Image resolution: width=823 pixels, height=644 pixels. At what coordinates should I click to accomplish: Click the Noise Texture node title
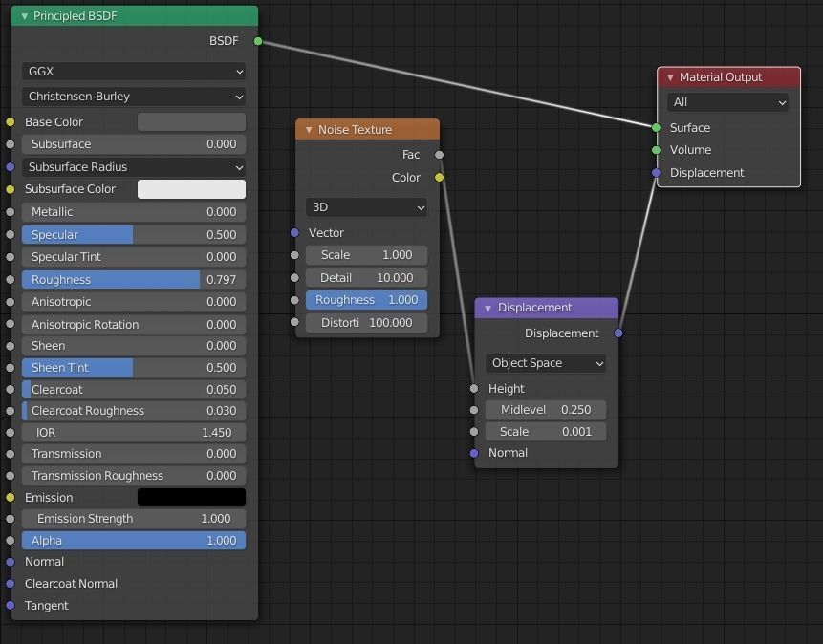[x=355, y=130]
